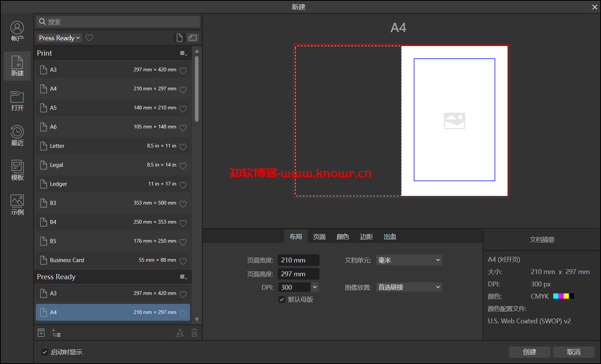Switch to the 布局 tab

click(296, 237)
